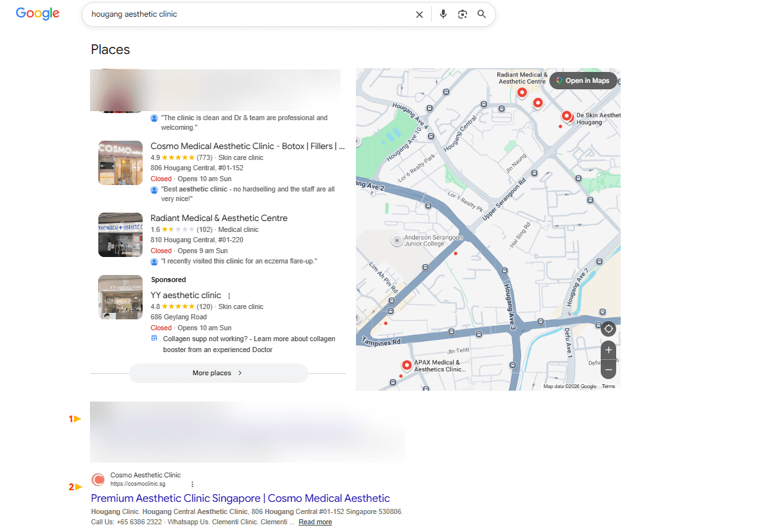Screen dimensions: 771x532
Task: Open in Maps button on map
Action: click(x=583, y=80)
